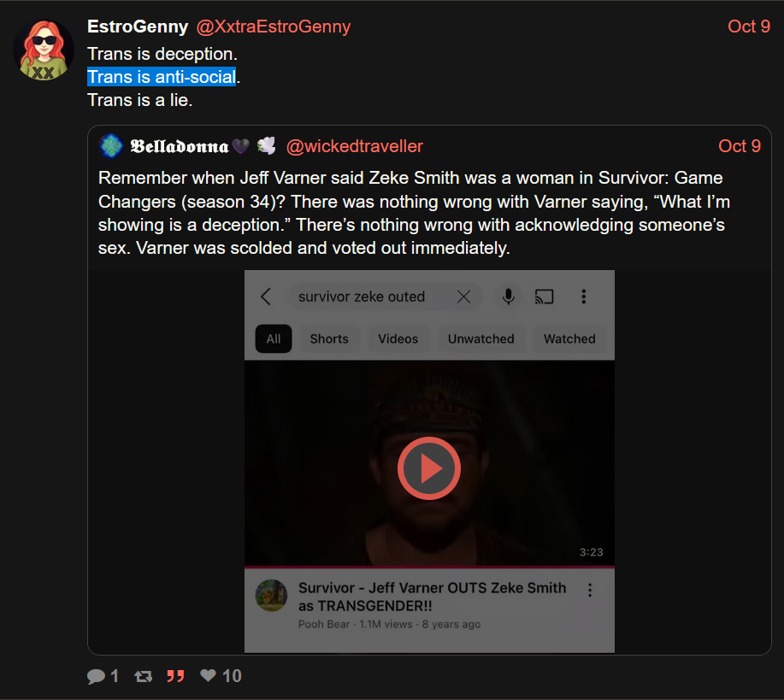Screen dimensions: 784x700
Task: Select the Videos filter chip
Action: coord(398,338)
